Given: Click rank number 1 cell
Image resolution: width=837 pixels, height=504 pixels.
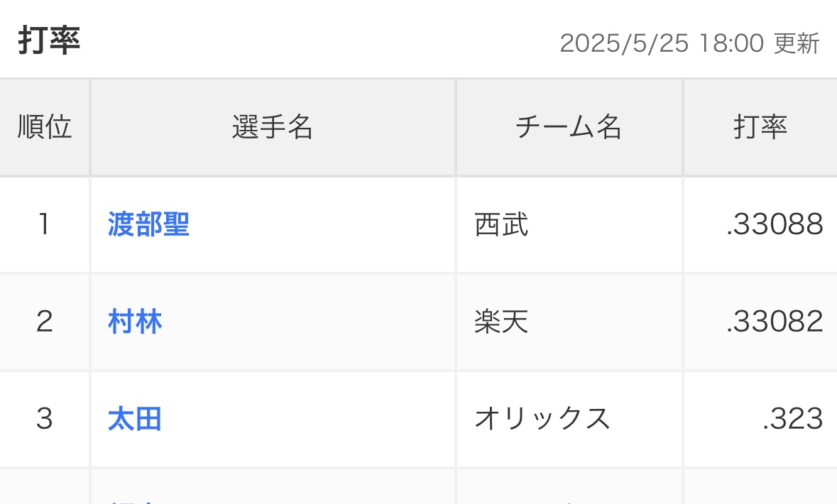Looking at the screenshot, I should [45, 225].
